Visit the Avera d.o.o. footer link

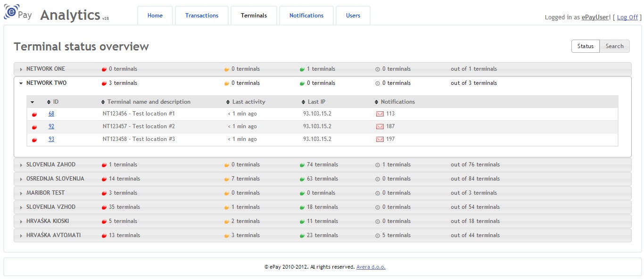tap(371, 267)
